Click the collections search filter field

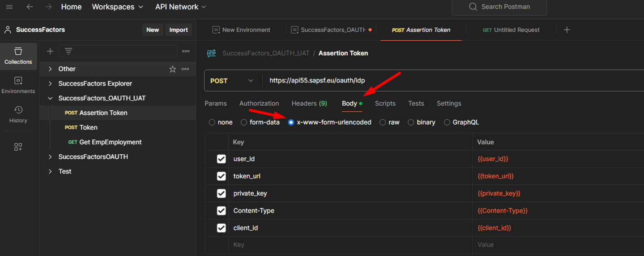point(117,51)
